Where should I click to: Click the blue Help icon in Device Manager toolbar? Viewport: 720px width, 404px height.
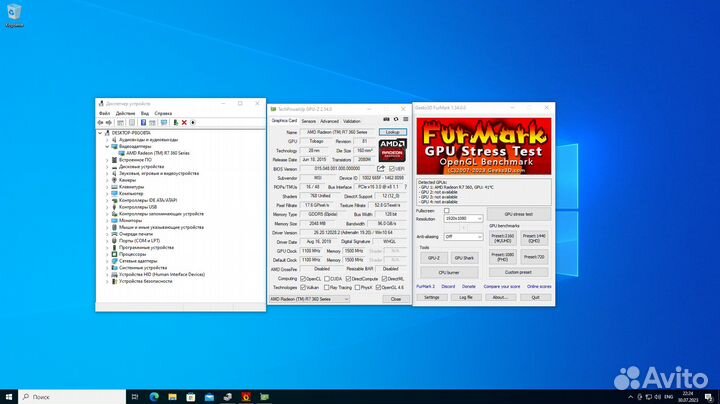143,123
